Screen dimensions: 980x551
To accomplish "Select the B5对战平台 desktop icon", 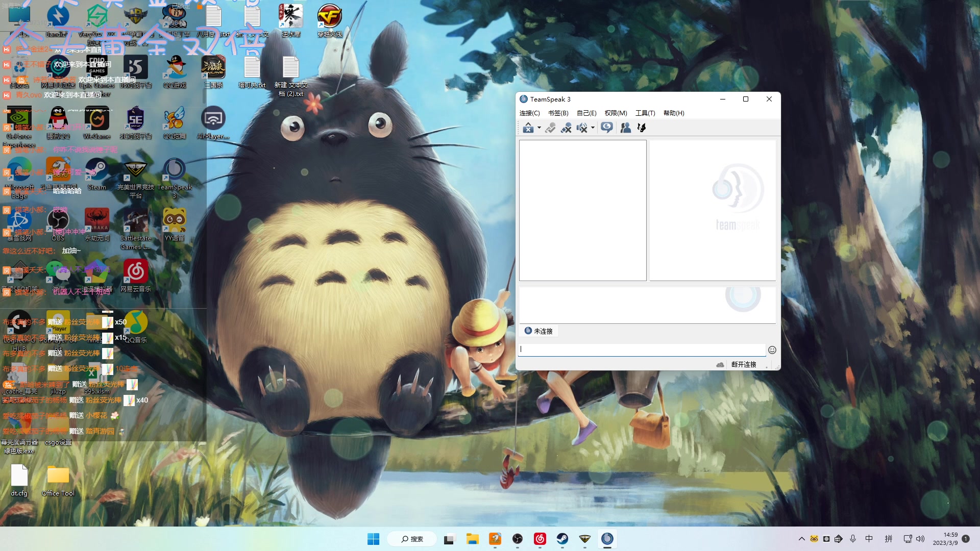I will [x=136, y=72].
